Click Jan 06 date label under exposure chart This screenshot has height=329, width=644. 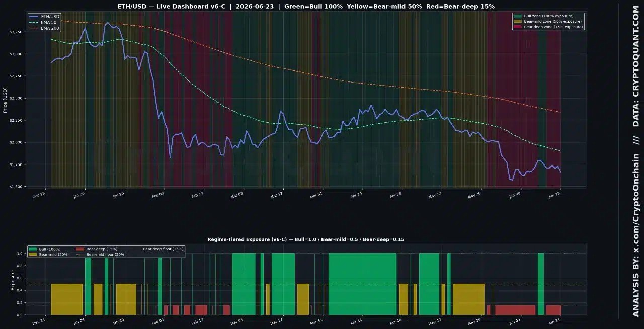click(x=78, y=321)
